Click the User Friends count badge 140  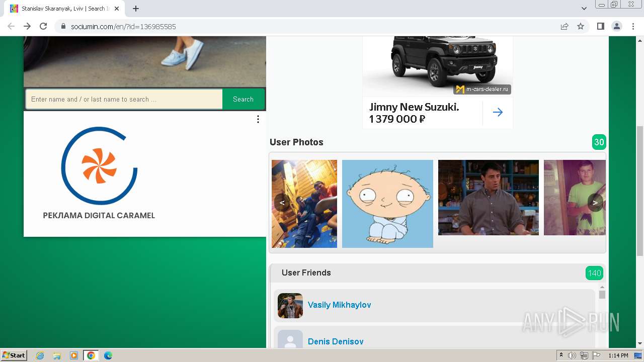594,273
